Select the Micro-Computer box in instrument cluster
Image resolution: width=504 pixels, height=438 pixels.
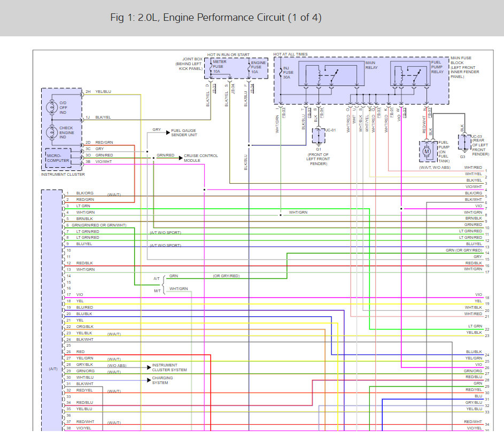click(x=58, y=158)
